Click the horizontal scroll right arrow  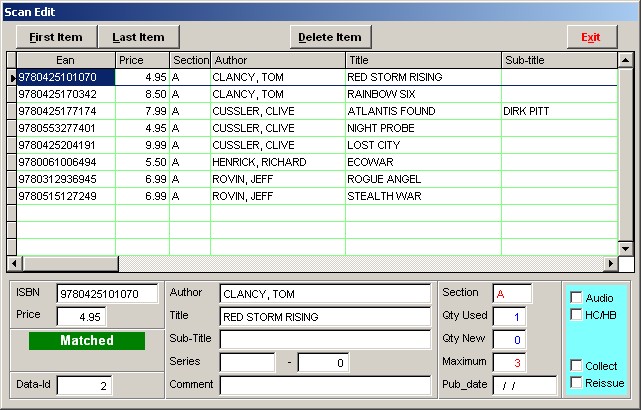[611, 263]
